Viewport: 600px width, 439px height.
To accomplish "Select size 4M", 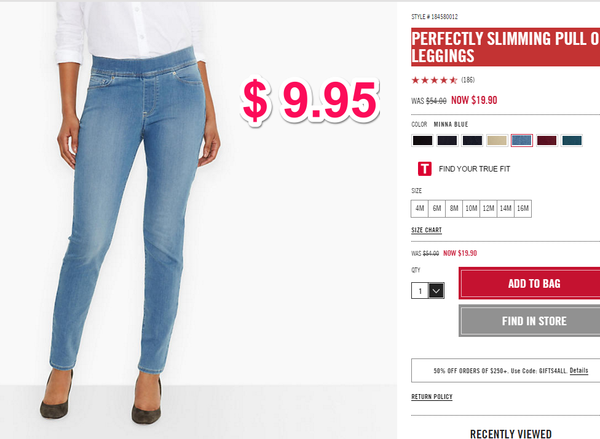I will pyautogui.click(x=420, y=209).
